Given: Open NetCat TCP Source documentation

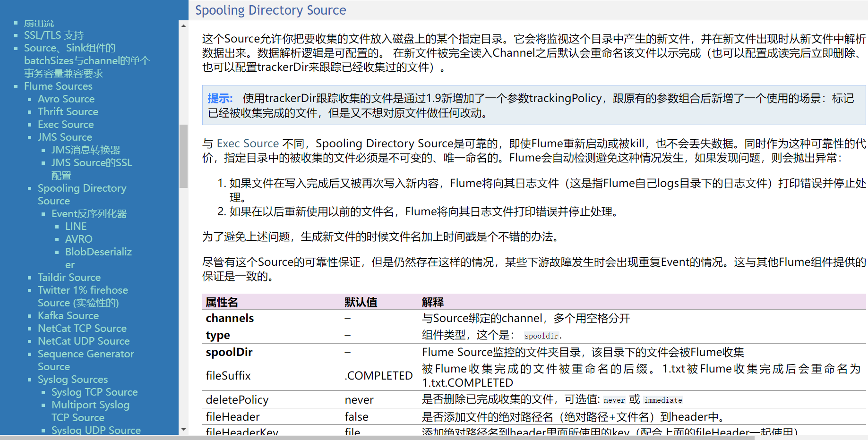Looking at the screenshot, I should click(x=82, y=328).
